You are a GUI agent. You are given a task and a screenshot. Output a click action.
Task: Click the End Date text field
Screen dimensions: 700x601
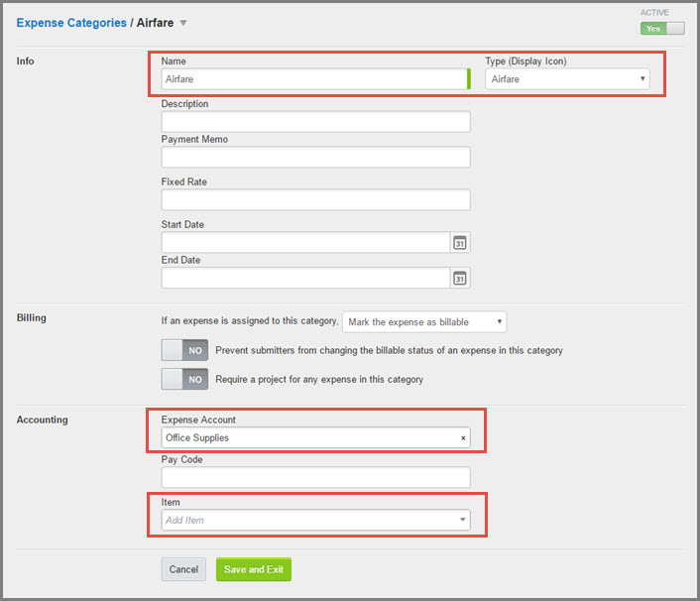click(x=305, y=278)
